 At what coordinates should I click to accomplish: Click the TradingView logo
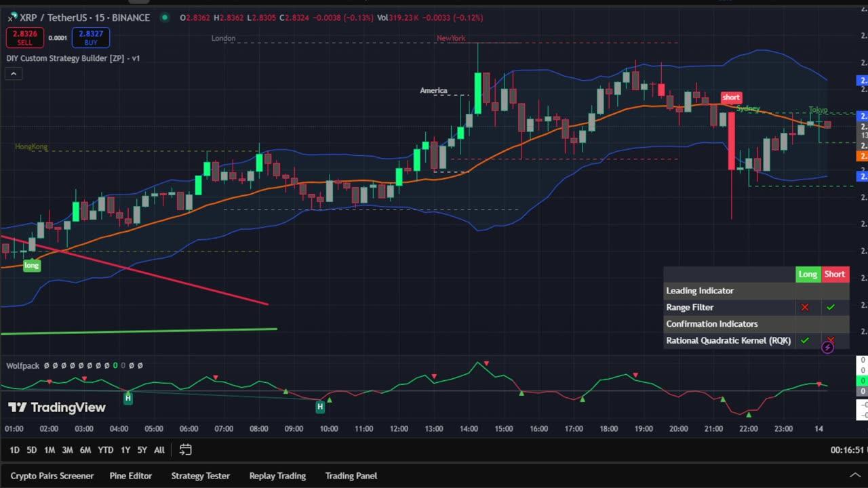pos(57,407)
